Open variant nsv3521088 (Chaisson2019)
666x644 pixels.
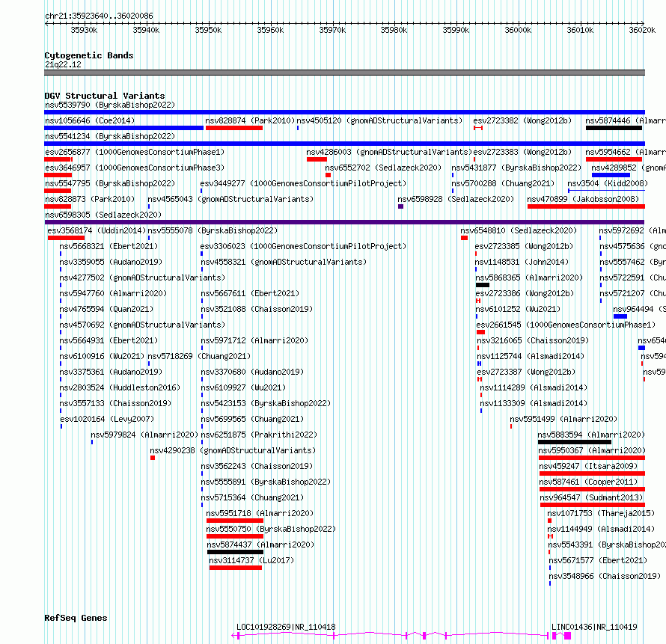(257, 309)
